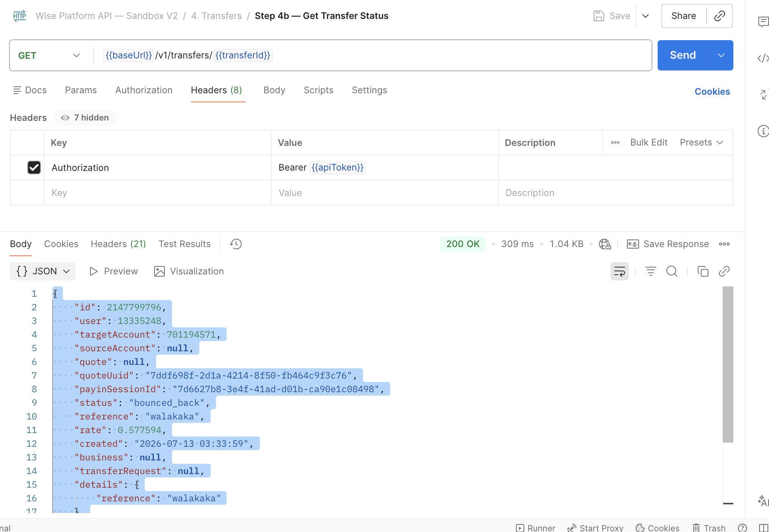Click the filter response icon

click(651, 271)
